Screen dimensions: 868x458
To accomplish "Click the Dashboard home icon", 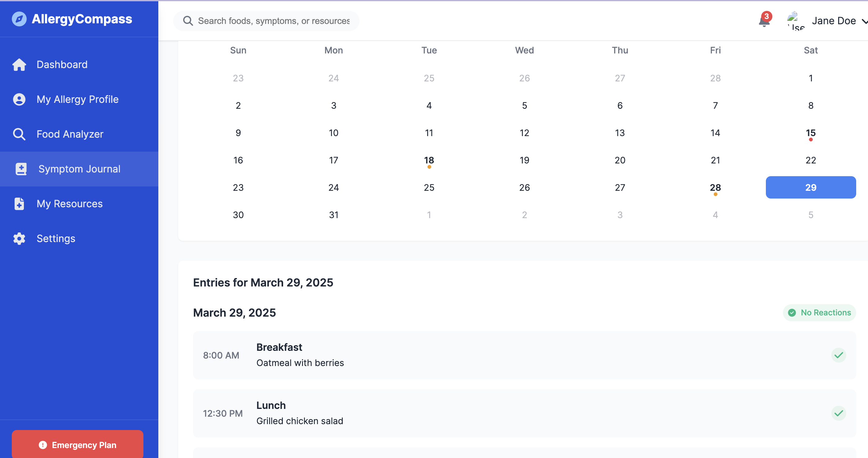I will (x=19, y=64).
